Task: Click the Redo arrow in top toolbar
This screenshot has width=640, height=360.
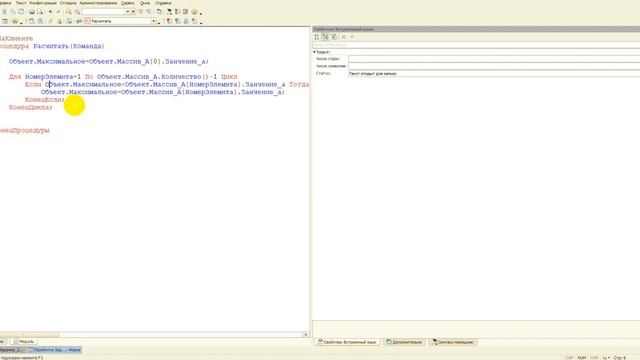Action: point(58,12)
